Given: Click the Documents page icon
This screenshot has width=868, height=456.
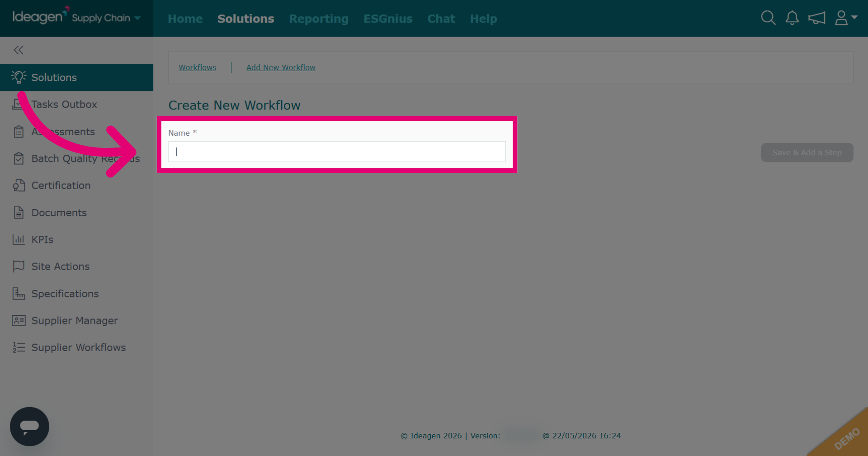Looking at the screenshot, I should (x=19, y=213).
